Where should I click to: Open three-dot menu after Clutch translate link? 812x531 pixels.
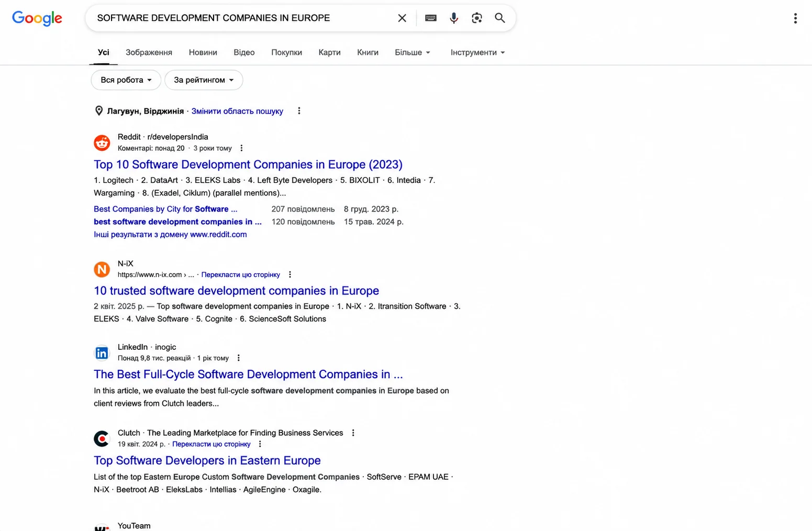[x=260, y=444]
